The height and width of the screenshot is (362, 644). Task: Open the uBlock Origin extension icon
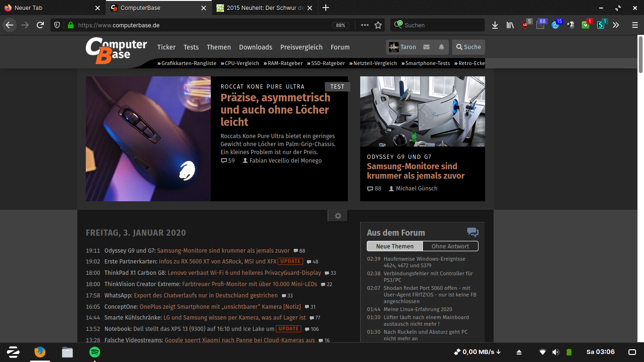[x=526, y=25]
